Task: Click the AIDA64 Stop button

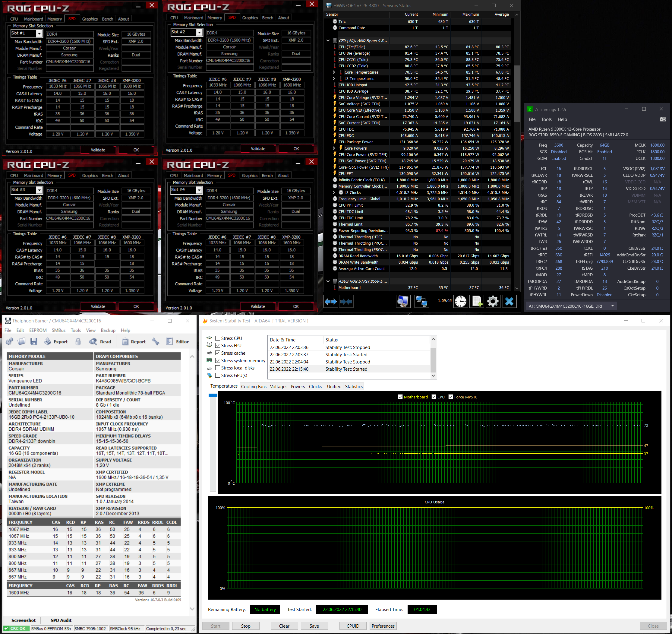Action: (x=245, y=626)
